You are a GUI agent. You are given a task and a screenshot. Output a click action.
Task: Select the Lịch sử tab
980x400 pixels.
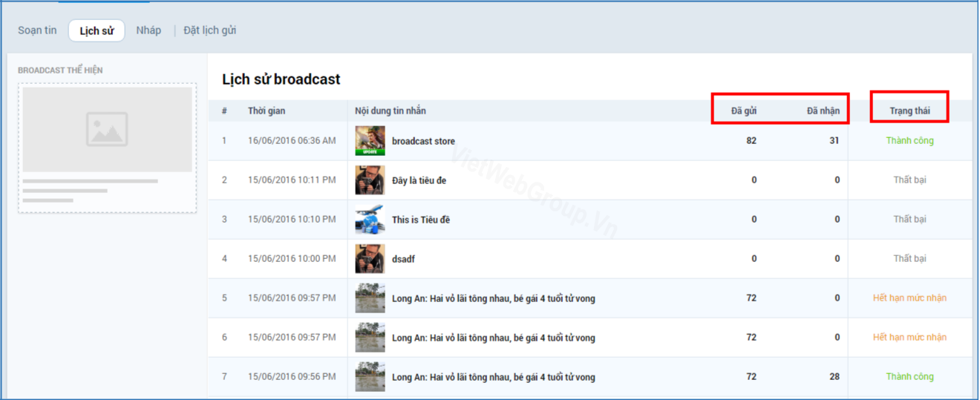[x=97, y=30]
